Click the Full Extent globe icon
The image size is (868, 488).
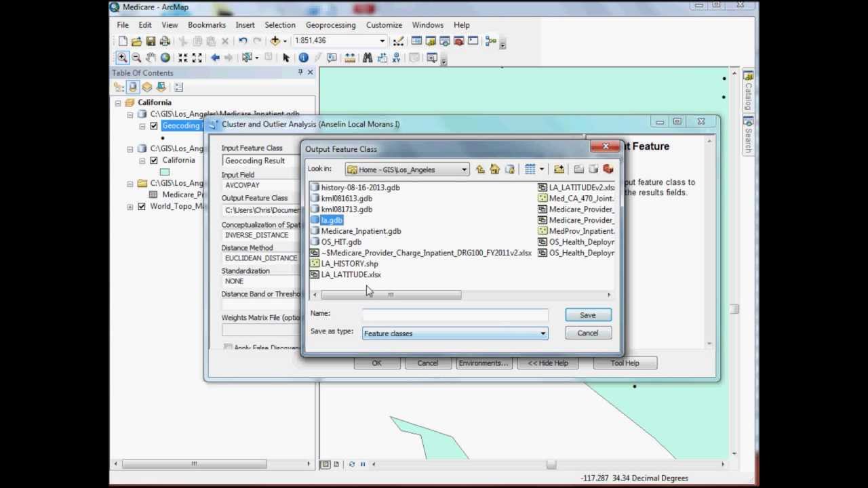(x=165, y=58)
